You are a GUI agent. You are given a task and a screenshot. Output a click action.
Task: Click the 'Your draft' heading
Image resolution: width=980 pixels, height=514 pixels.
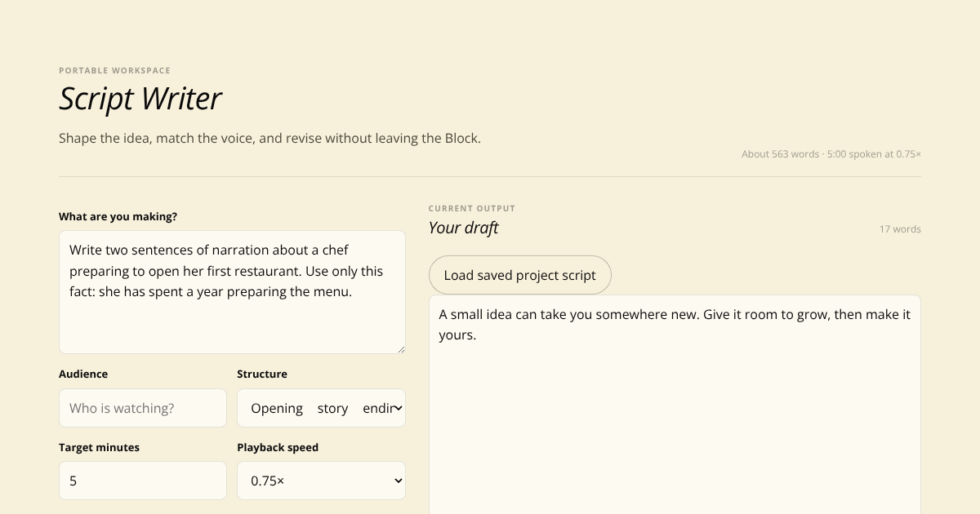point(463,228)
